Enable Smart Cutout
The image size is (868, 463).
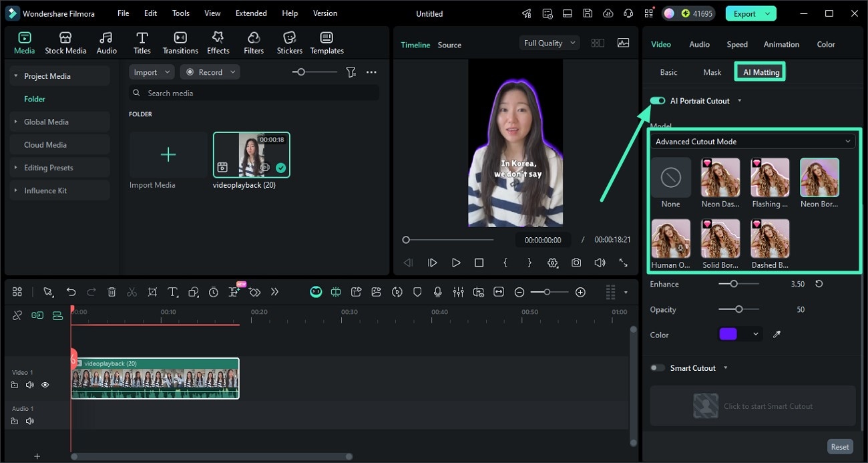tap(657, 367)
